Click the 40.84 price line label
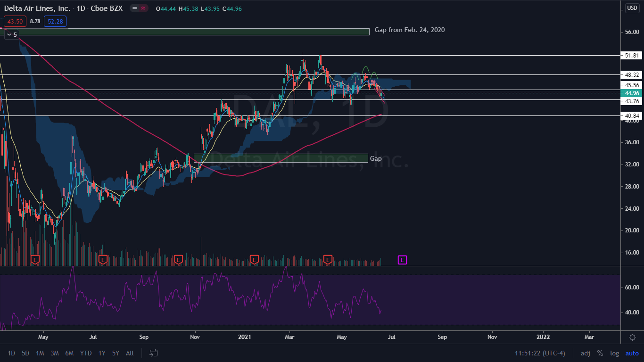The width and height of the screenshot is (644, 362). point(631,115)
